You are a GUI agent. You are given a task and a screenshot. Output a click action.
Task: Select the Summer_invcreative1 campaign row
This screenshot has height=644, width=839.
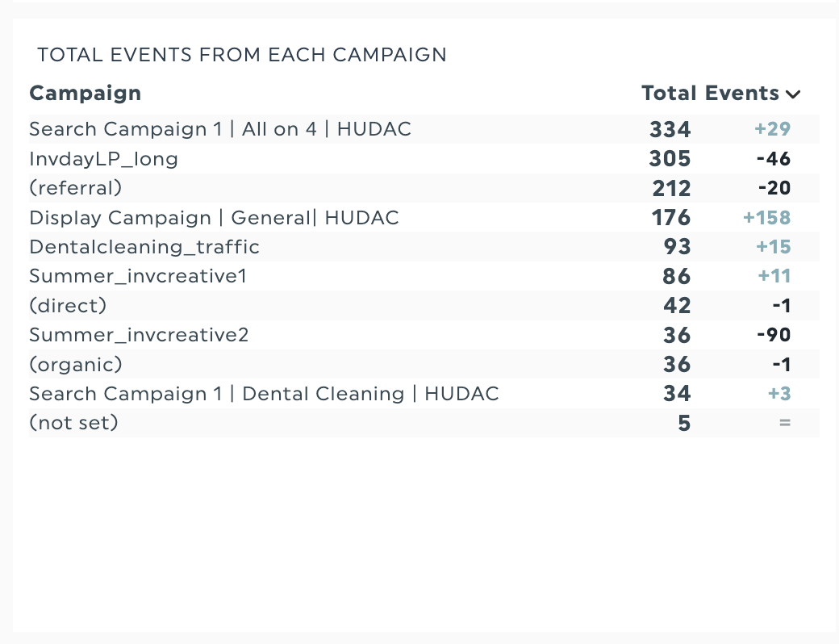(x=138, y=276)
